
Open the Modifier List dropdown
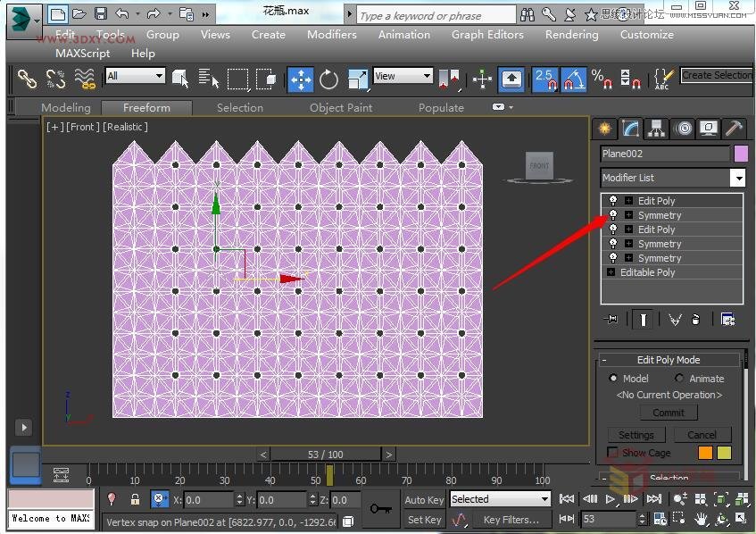coord(737,178)
